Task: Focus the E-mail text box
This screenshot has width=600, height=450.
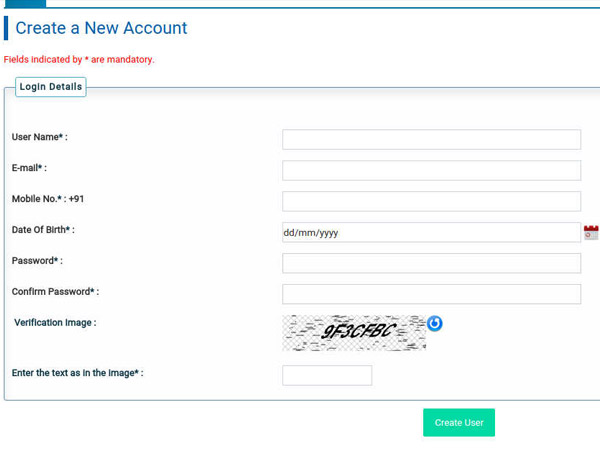Action: tap(431, 170)
